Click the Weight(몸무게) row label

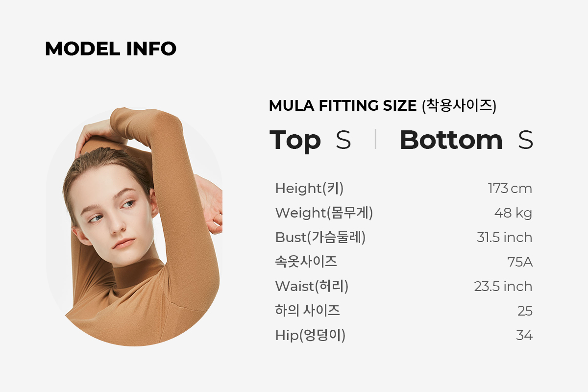point(324,213)
